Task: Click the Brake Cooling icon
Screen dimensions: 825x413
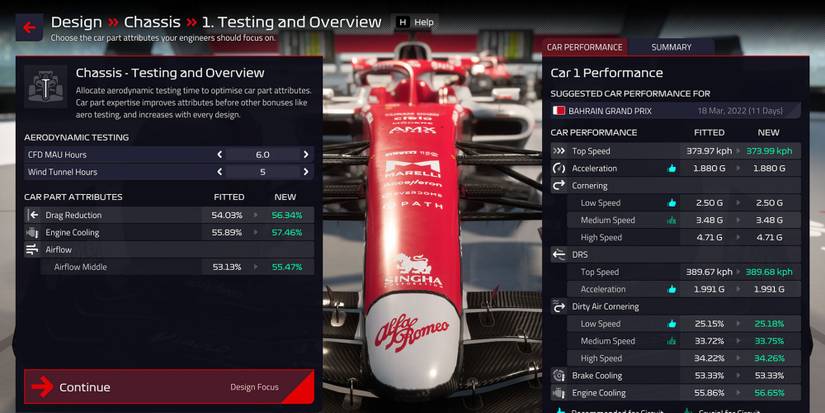Action: pos(559,376)
